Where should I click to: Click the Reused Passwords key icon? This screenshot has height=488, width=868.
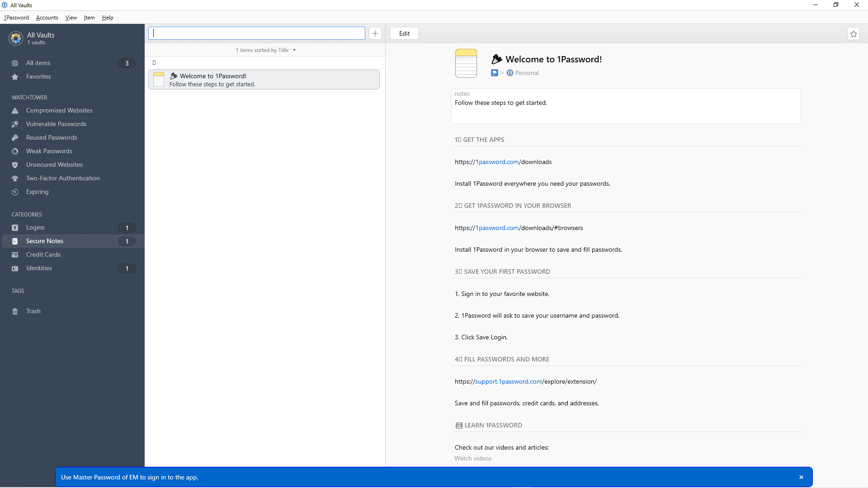click(15, 138)
